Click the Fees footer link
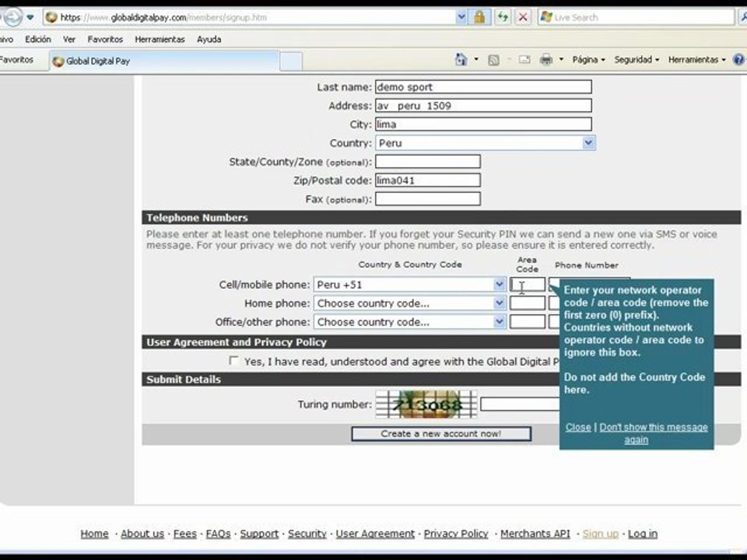747x560 pixels. (185, 534)
